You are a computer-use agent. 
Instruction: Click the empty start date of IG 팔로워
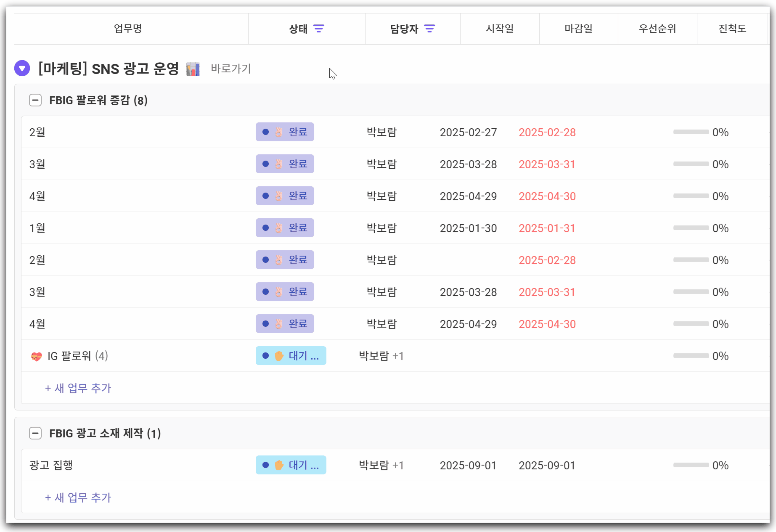pos(468,356)
